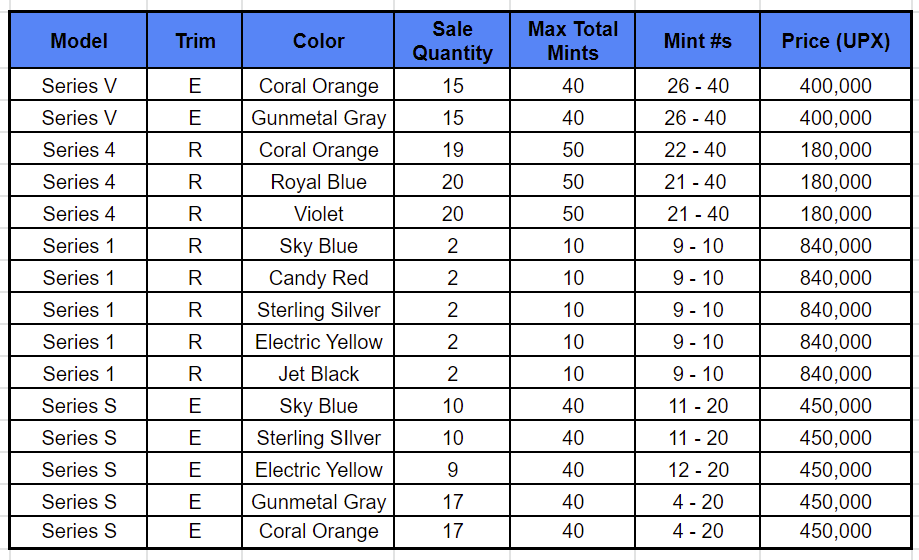The height and width of the screenshot is (560, 919).
Task: Click the Jet Black cell
Action: [x=318, y=374]
